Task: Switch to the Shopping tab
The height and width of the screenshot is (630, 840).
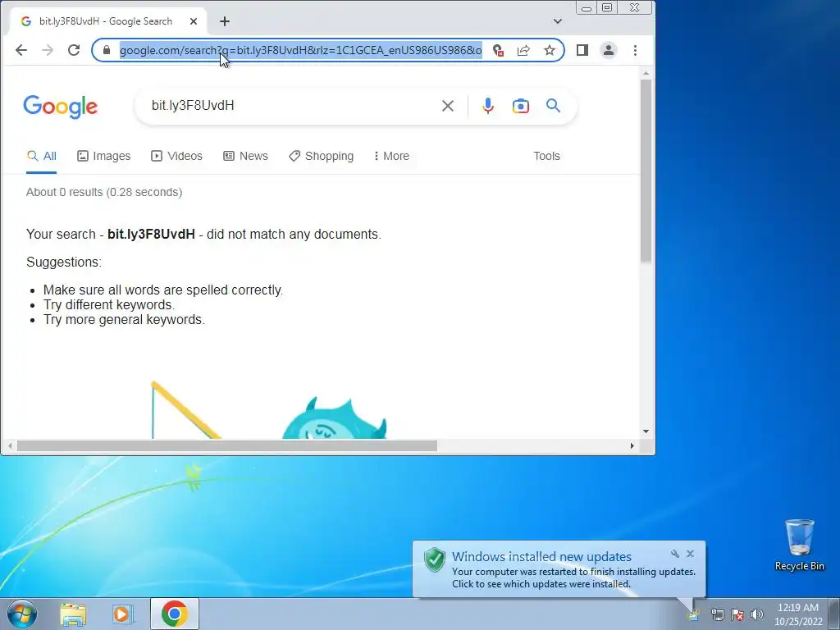Action: tap(321, 156)
